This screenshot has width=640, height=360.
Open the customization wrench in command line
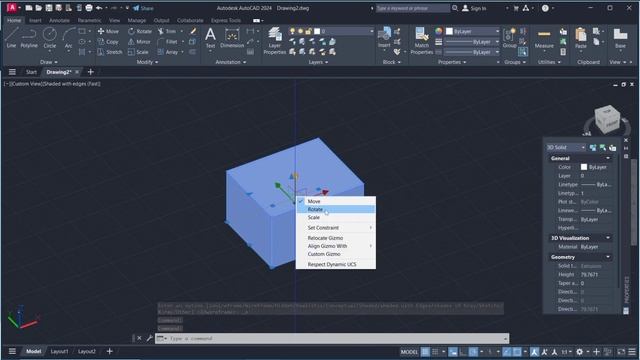(149, 338)
